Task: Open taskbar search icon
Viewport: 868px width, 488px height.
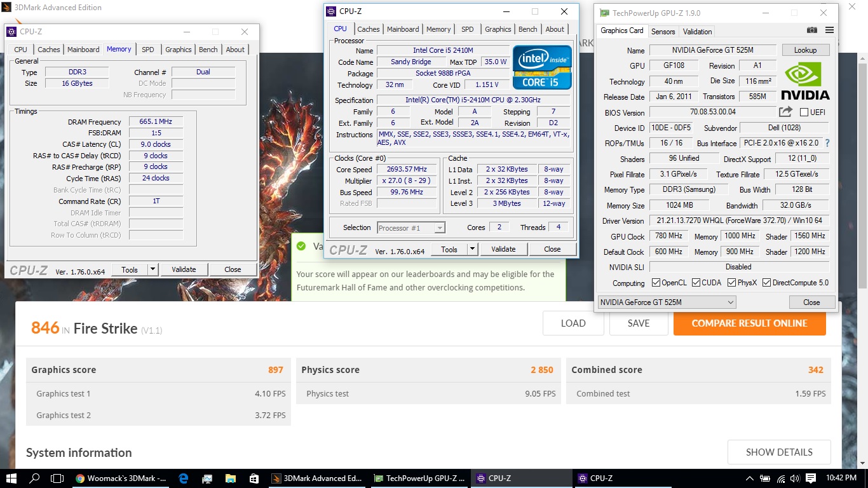Action: click(x=34, y=478)
